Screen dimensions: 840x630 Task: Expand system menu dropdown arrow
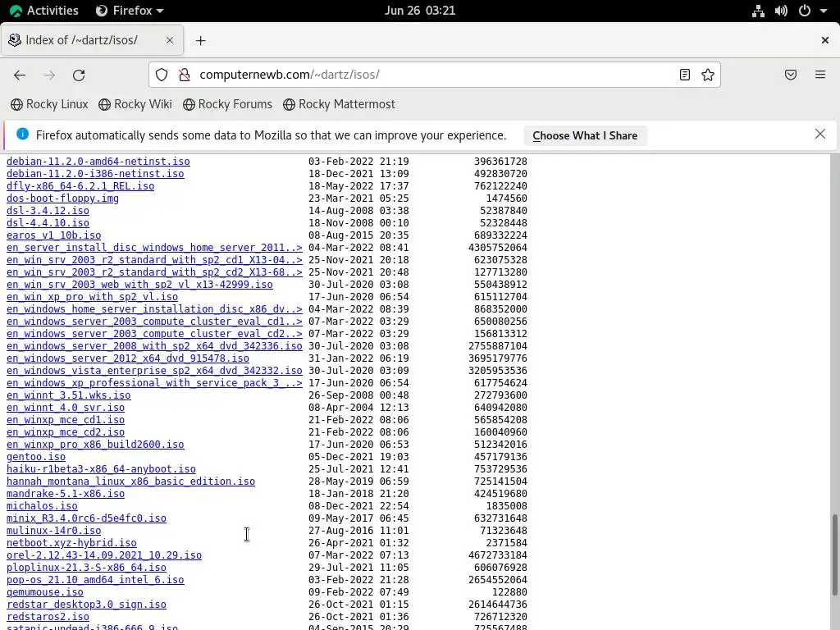(x=824, y=11)
